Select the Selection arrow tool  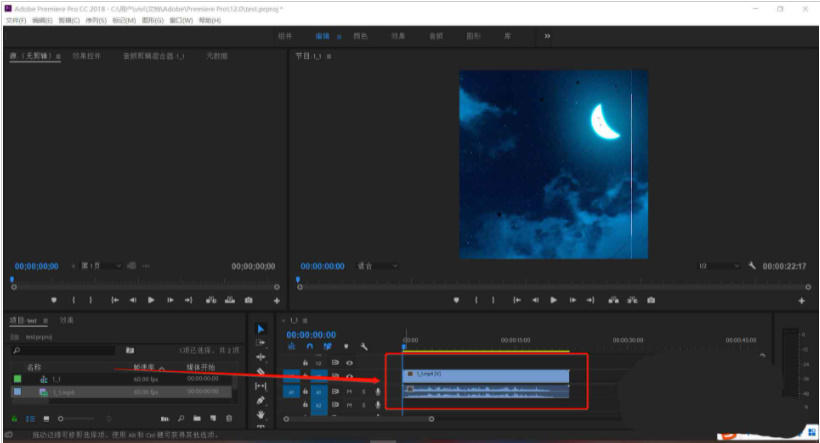tap(261, 328)
